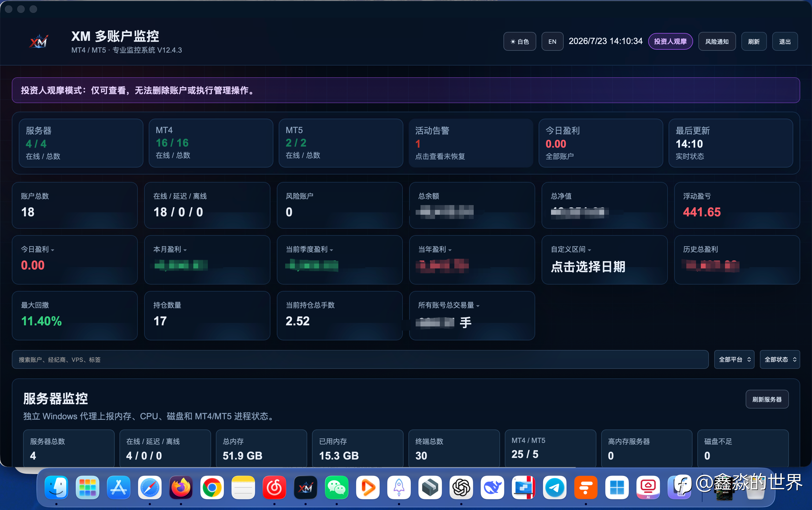Open NetEase Cloud Music dock icon
Image resolution: width=812 pixels, height=510 pixels.
(274, 487)
